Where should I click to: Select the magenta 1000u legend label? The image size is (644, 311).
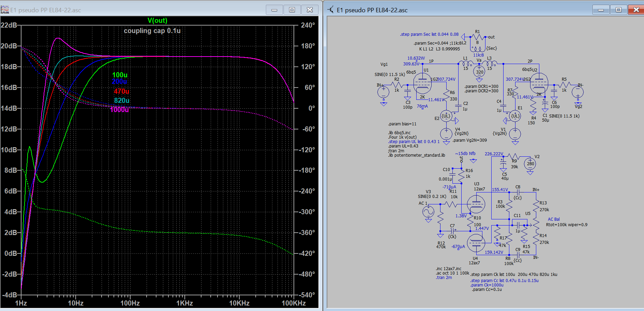click(x=120, y=109)
